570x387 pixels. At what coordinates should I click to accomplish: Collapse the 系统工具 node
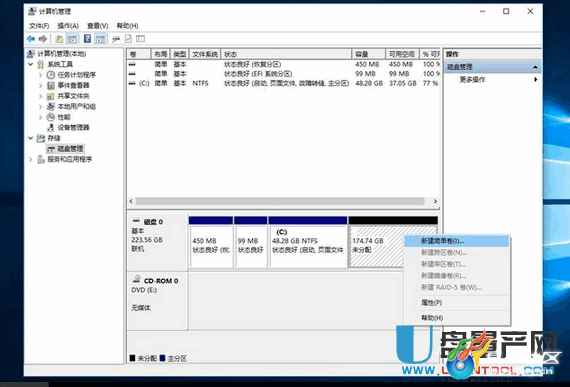click(31, 65)
